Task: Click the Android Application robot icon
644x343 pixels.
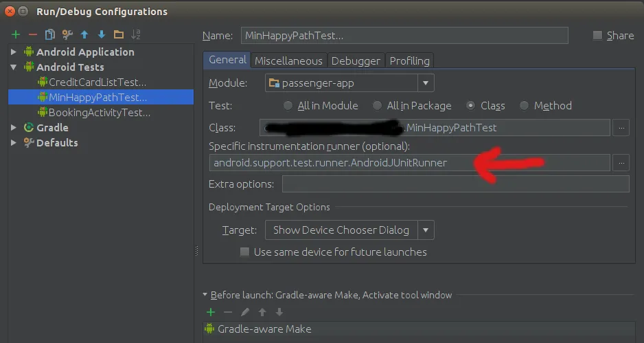Action: 28,52
